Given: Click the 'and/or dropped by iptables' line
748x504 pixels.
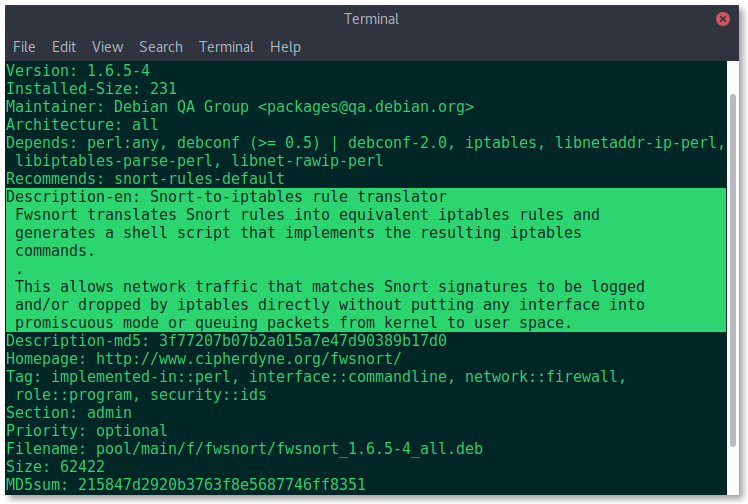Looking at the screenshot, I should click(330, 305).
